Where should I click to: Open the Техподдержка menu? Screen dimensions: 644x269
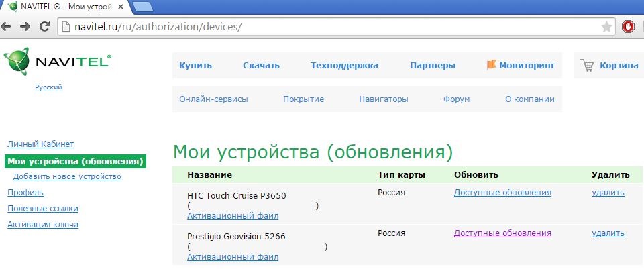(x=344, y=65)
